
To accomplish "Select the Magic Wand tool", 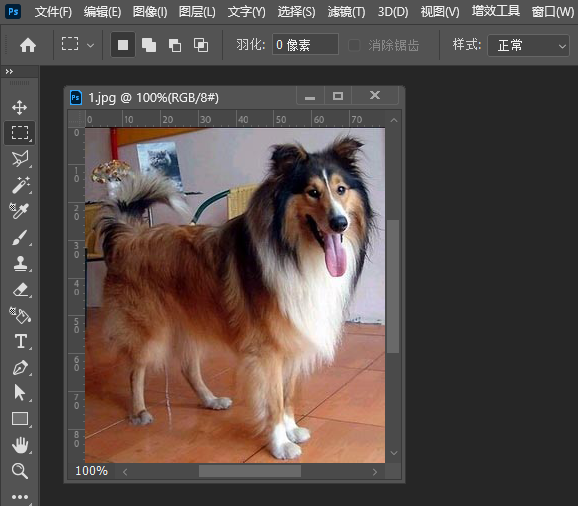I will click(x=20, y=185).
